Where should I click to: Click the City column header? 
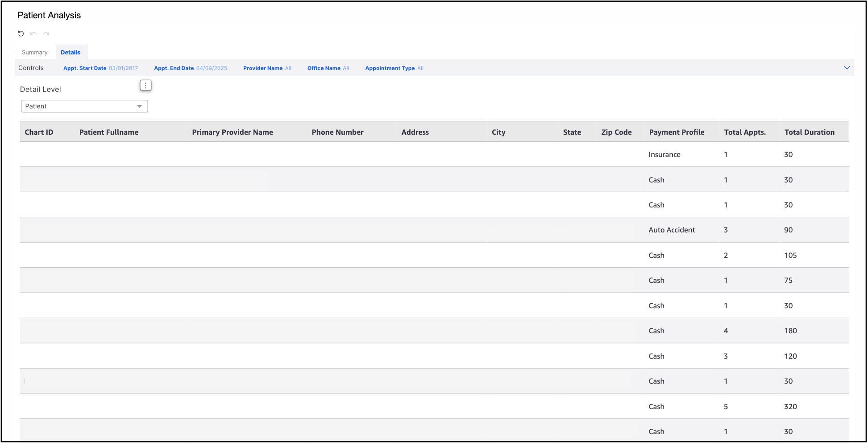tap(498, 132)
